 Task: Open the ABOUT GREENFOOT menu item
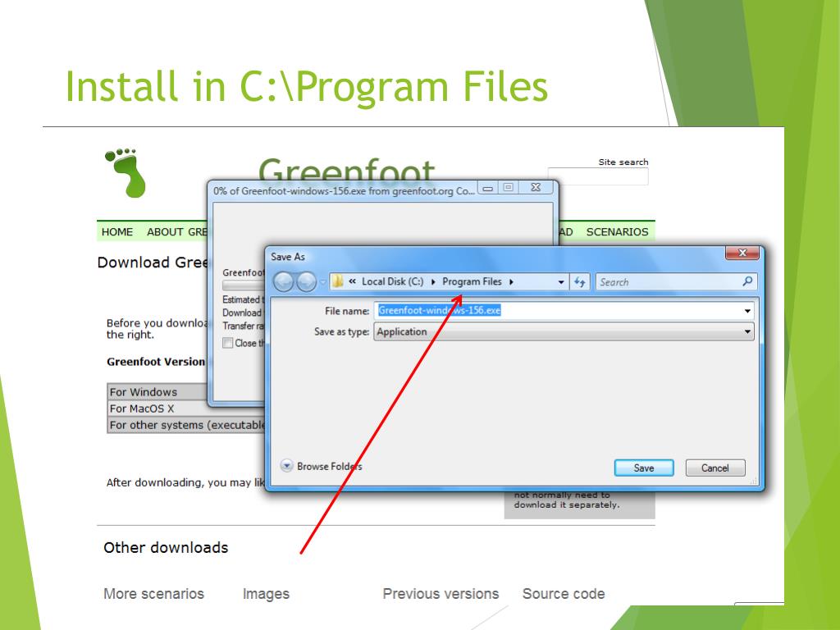point(177,232)
